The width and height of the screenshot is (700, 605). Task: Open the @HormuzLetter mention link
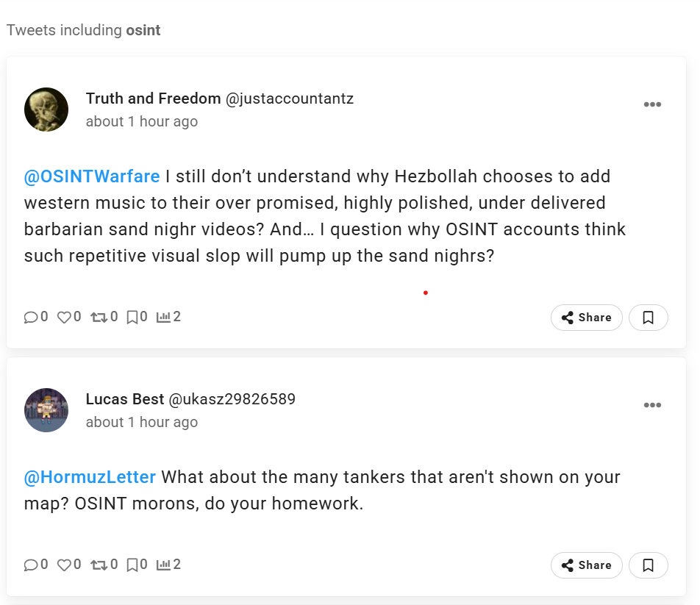click(90, 478)
